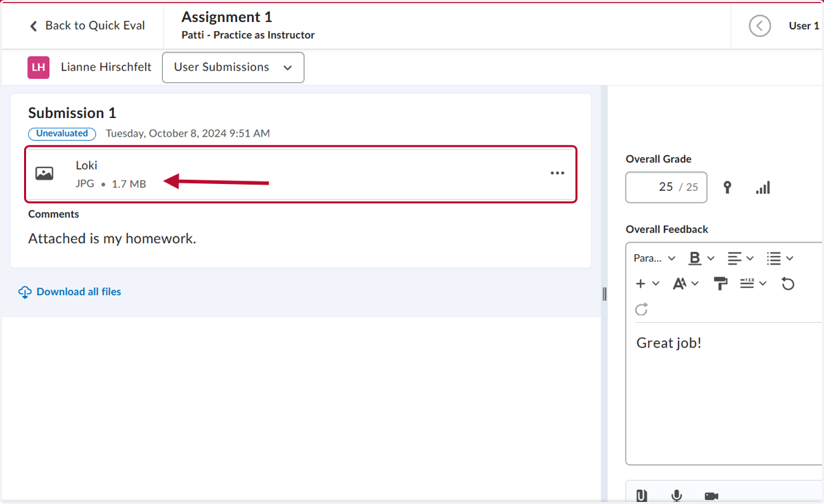Click the undo icon

tap(788, 284)
